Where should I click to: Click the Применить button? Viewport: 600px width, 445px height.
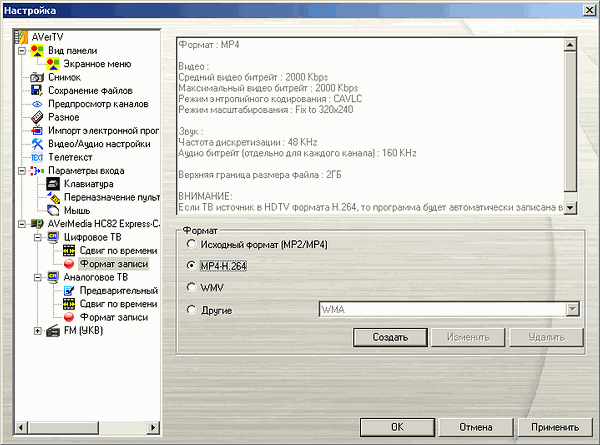tap(555, 427)
